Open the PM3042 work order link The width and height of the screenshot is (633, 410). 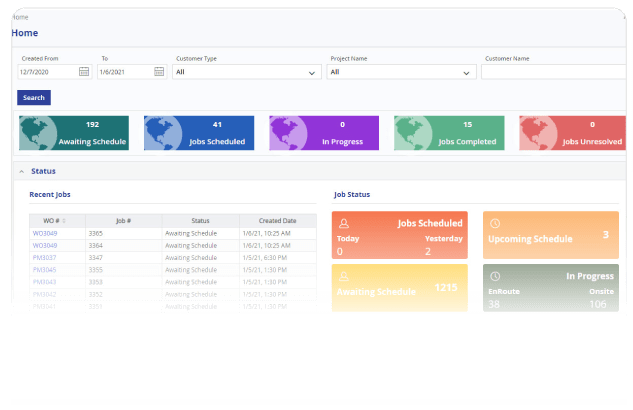click(44, 294)
